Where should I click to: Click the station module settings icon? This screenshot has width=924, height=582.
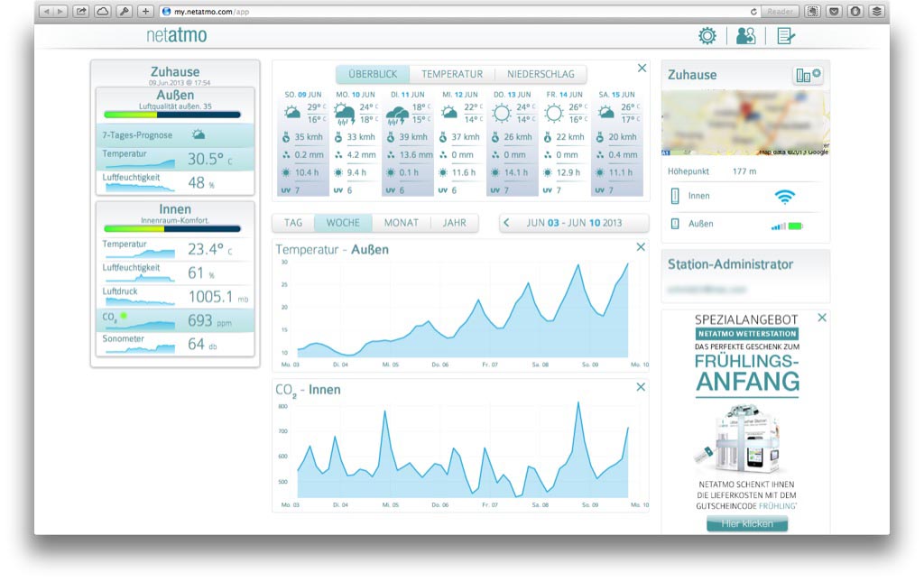tap(808, 75)
